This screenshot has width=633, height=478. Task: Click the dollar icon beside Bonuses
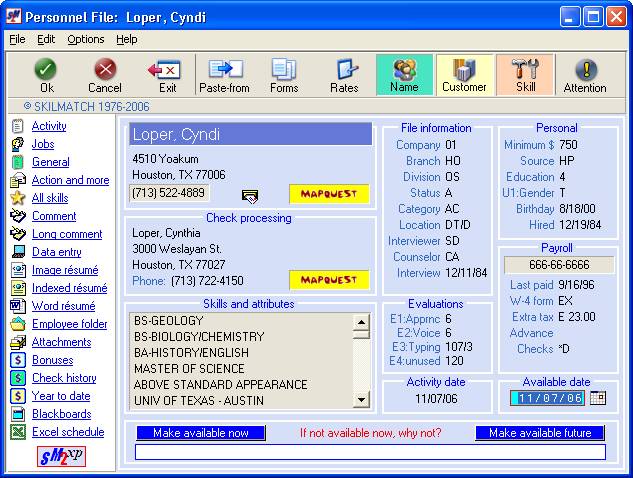[x=18, y=360]
